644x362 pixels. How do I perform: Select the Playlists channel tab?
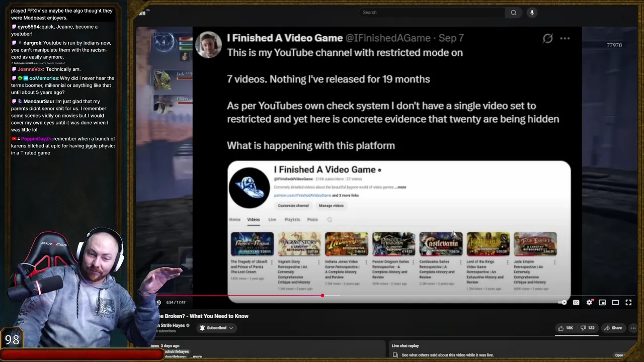coord(292,220)
